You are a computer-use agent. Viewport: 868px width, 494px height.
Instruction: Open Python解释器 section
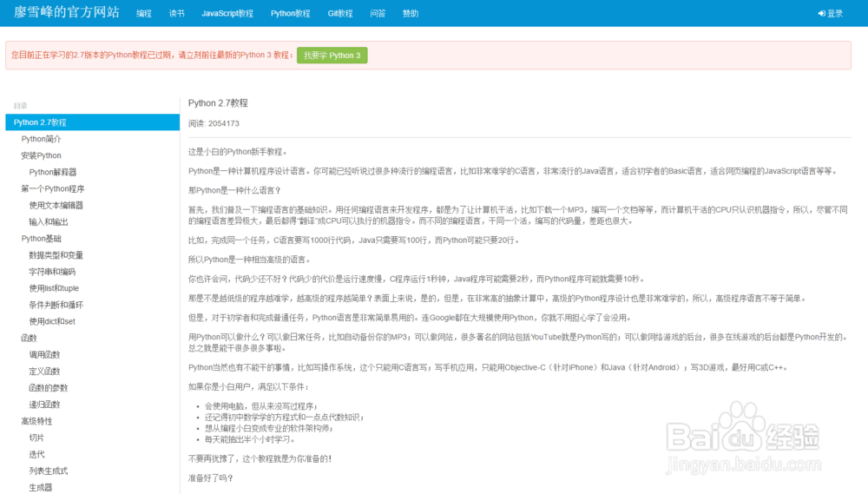(x=53, y=172)
